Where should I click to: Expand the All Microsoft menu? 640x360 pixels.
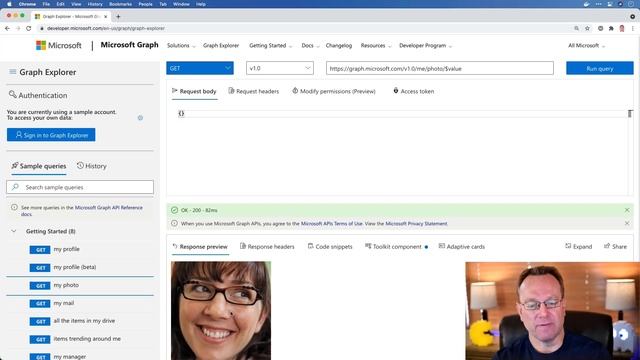(587, 46)
